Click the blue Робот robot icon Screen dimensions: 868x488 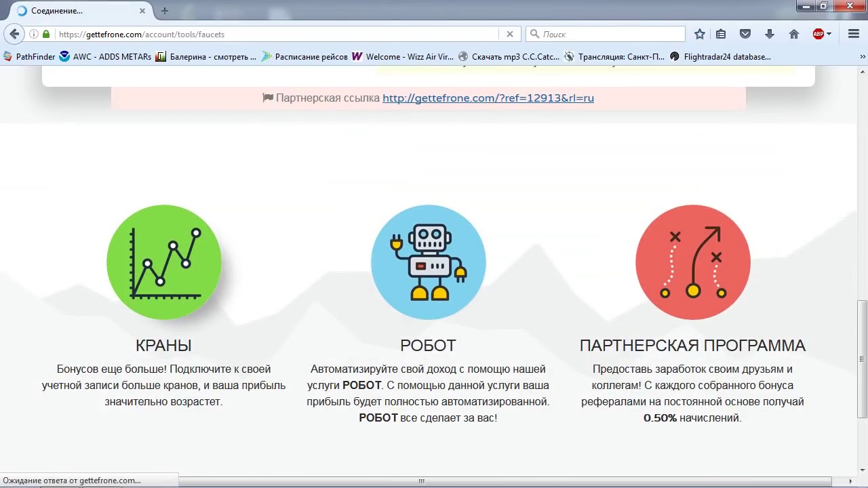[x=428, y=262]
